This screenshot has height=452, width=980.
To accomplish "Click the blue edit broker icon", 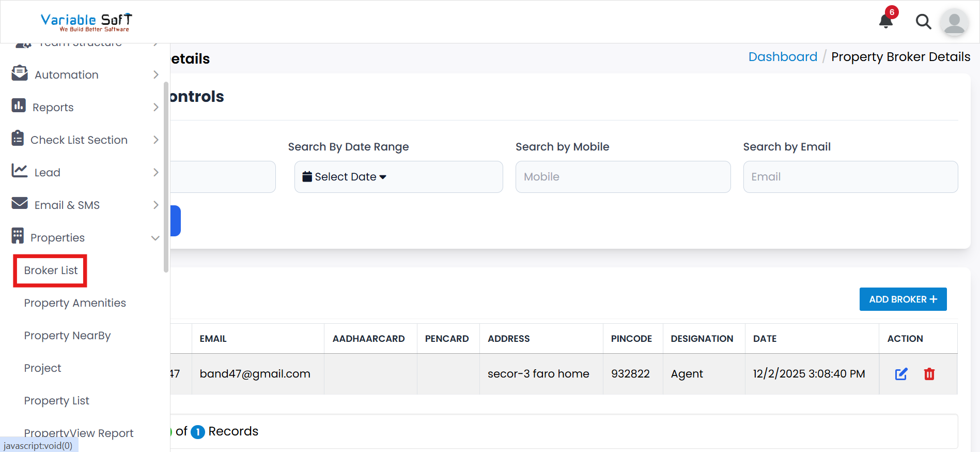I will tap(901, 374).
